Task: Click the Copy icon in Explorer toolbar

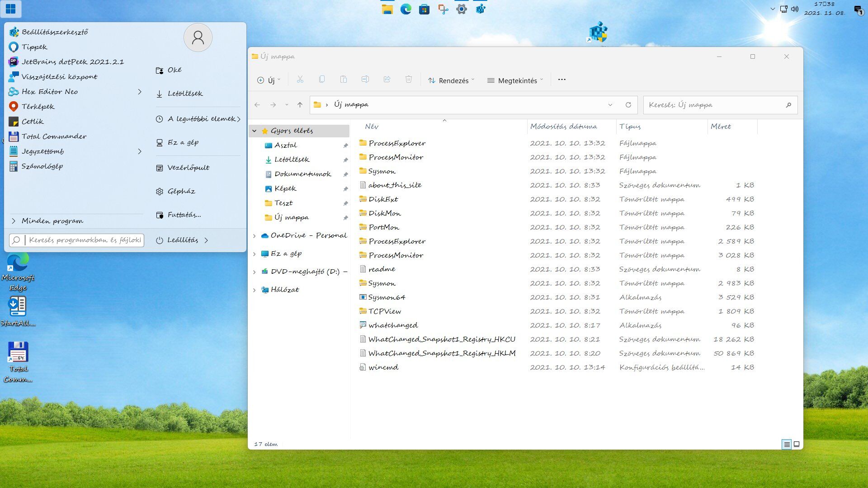Action: pyautogui.click(x=321, y=80)
